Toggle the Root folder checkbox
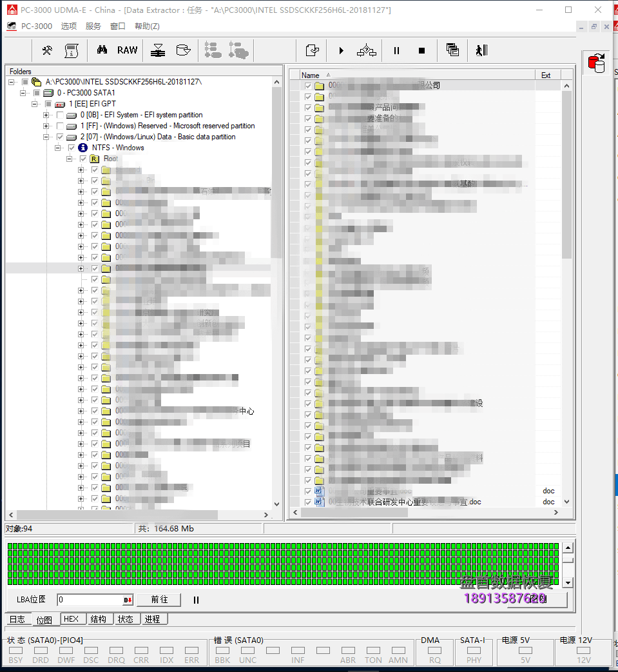The image size is (618, 672). pyautogui.click(x=83, y=159)
